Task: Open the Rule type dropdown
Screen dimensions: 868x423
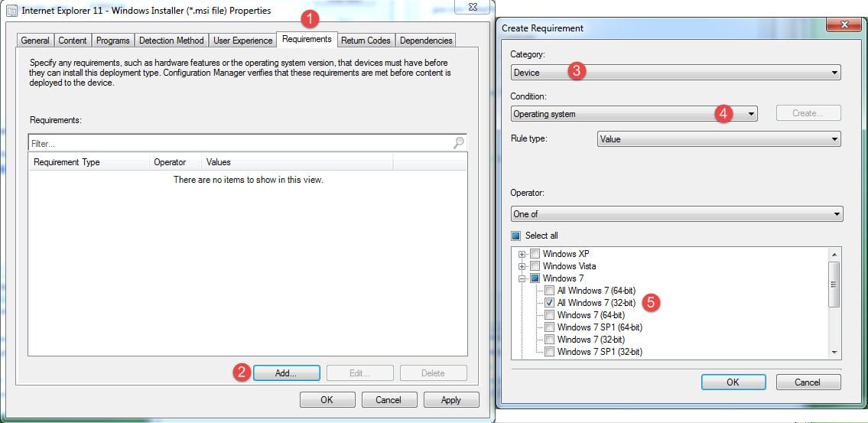Action: pos(719,139)
